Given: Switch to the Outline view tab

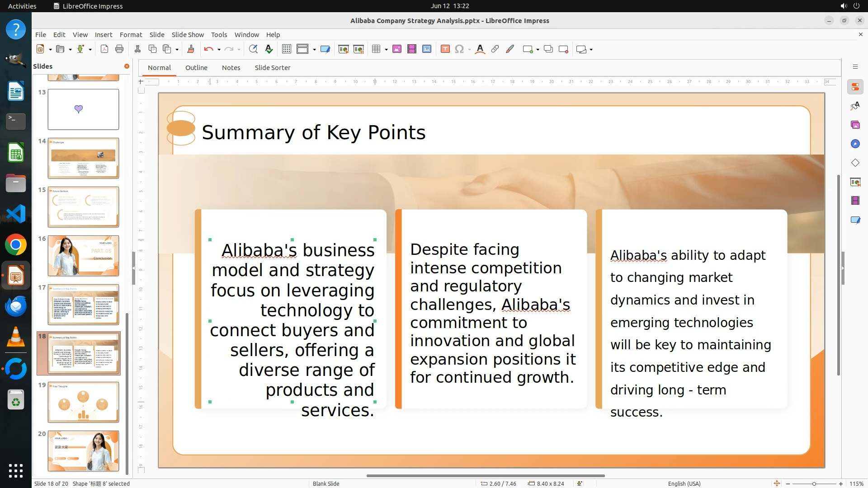Looking at the screenshot, I should coord(196,68).
